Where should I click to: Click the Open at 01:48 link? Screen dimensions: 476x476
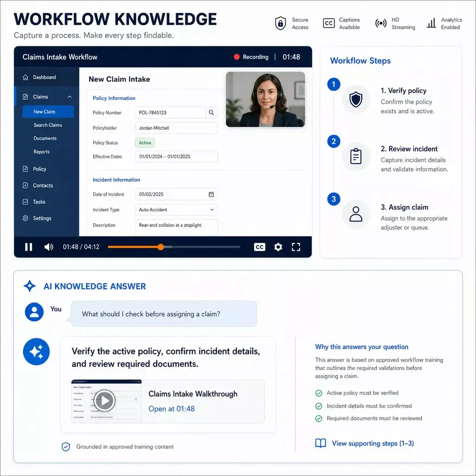tap(172, 409)
